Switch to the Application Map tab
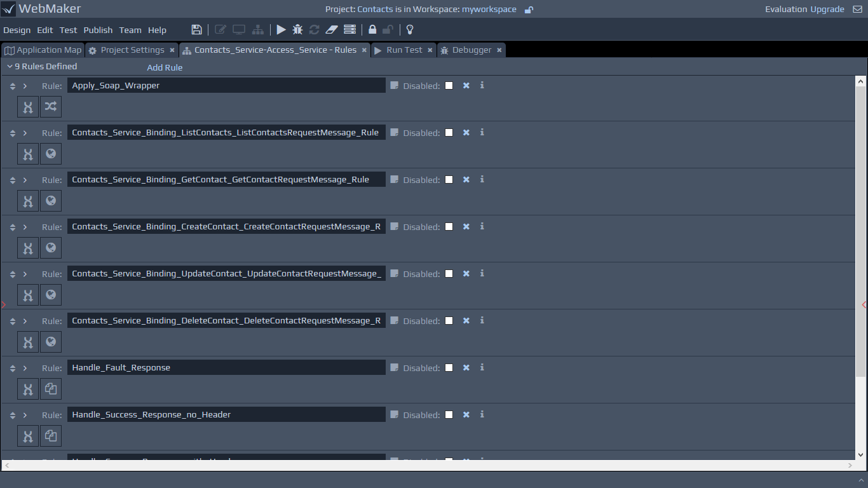 pyautogui.click(x=43, y=50)
